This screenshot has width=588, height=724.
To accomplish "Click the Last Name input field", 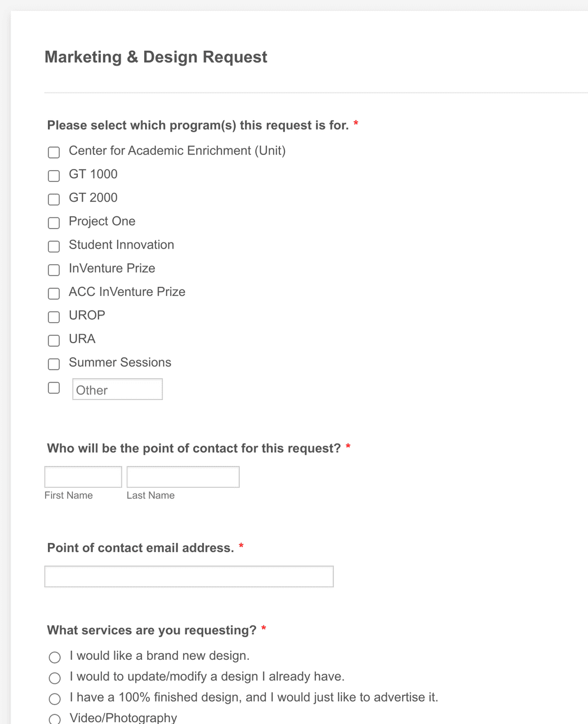I will pos(182,476).
